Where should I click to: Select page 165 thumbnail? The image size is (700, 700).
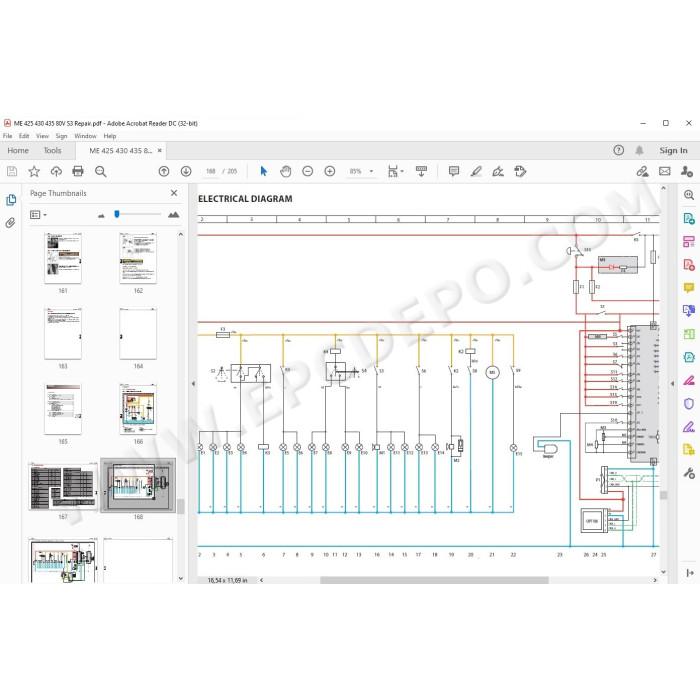[x=63, y=408]
